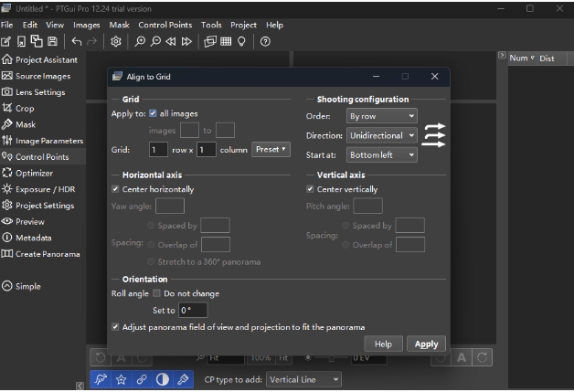This screenshot has height=392, width=574.
Task: Collapse the sidebar using bottom-left arrow
Action: [80, 386]
